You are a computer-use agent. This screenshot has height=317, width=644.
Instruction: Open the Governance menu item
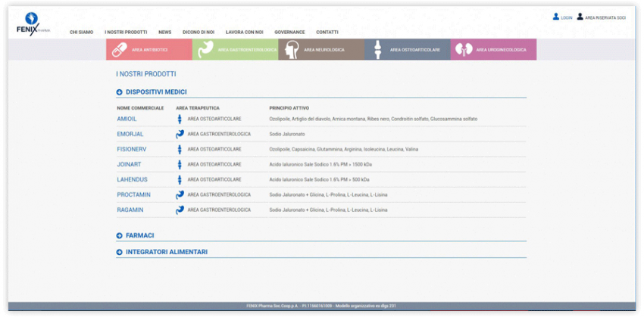tap(289, 32)
